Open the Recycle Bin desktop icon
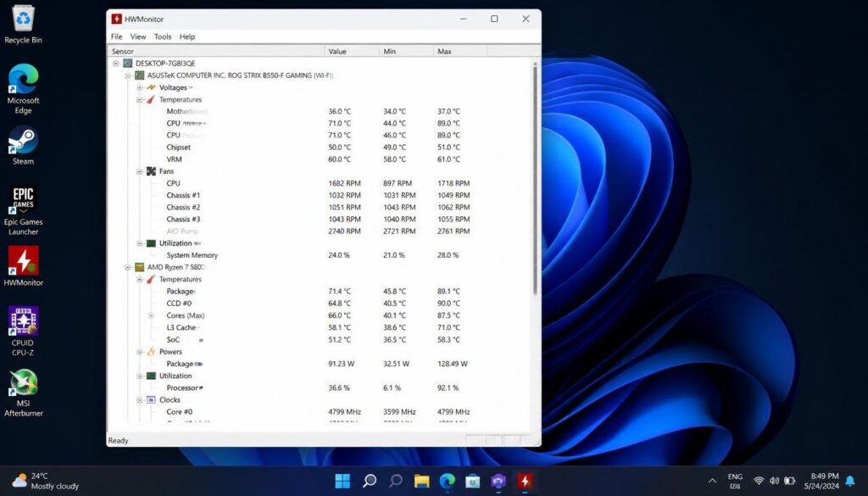 coord(23,25)
